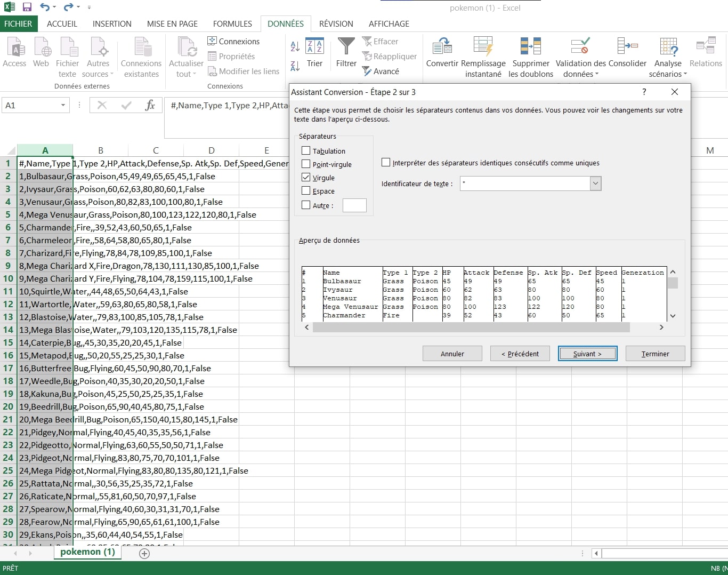Image resolution: width=728 pixels, height=575 pixels.
Task: Expand the Analyse scénarios dropdown
Action: (x=685, y=74)
